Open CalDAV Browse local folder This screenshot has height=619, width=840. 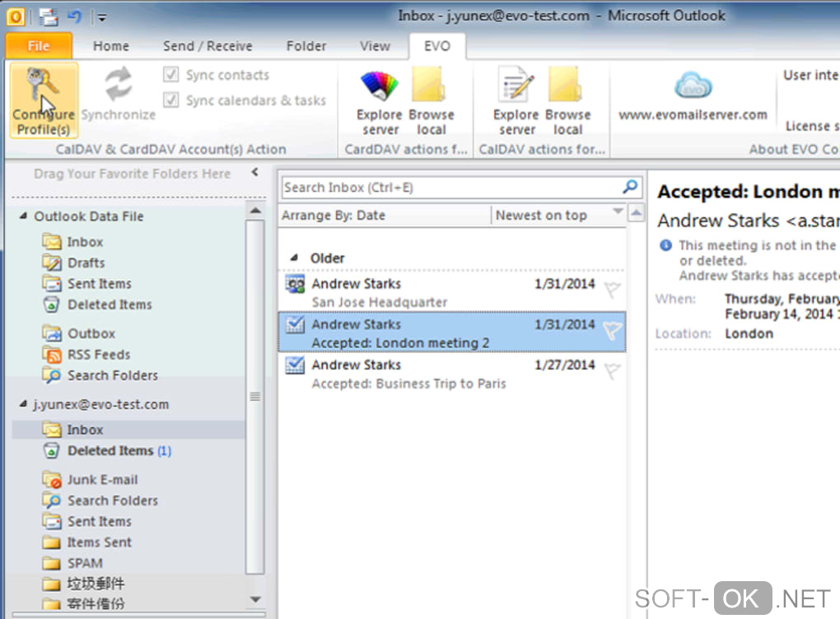point(566,85)
